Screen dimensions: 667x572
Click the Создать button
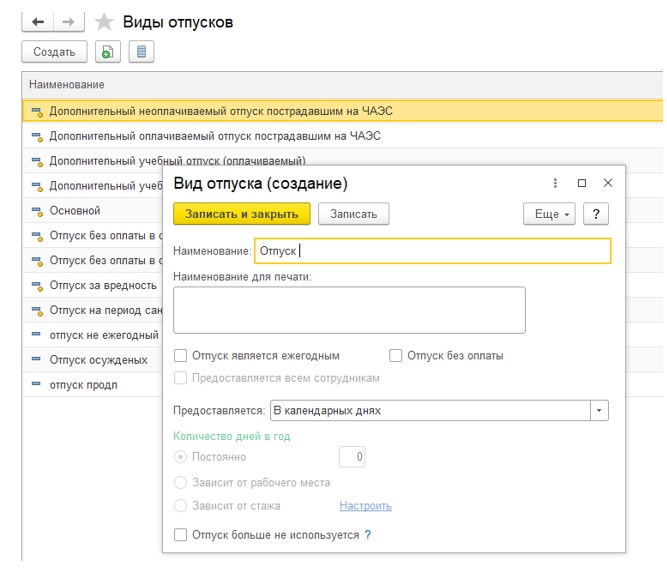tap(54, 52)
